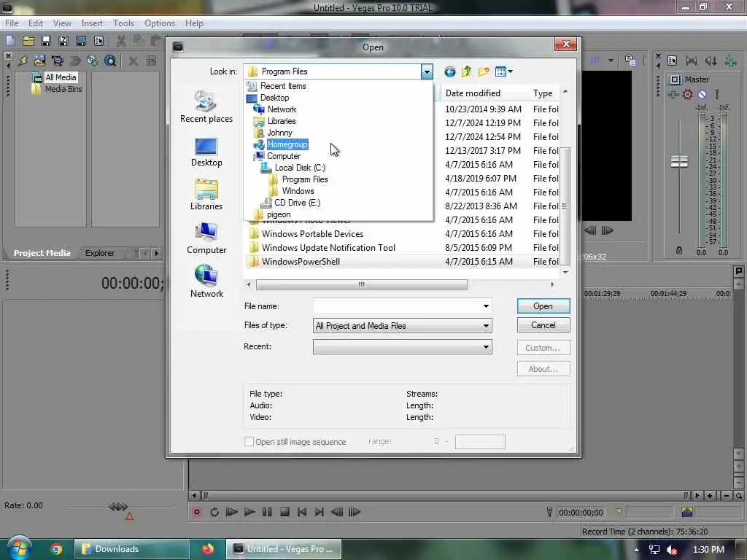
Task: Open the View menu icon in dialog
Action: pyautogui.click(x=503, y=72)
